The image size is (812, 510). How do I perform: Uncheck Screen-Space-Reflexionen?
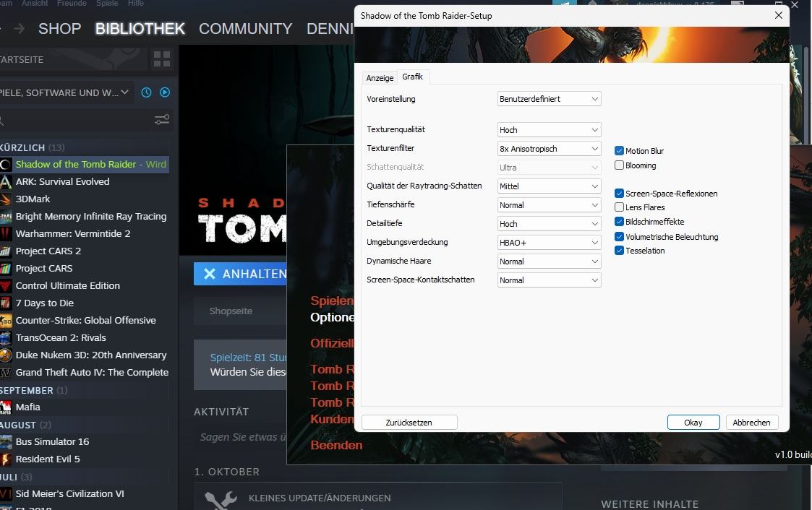pos(619,194)
